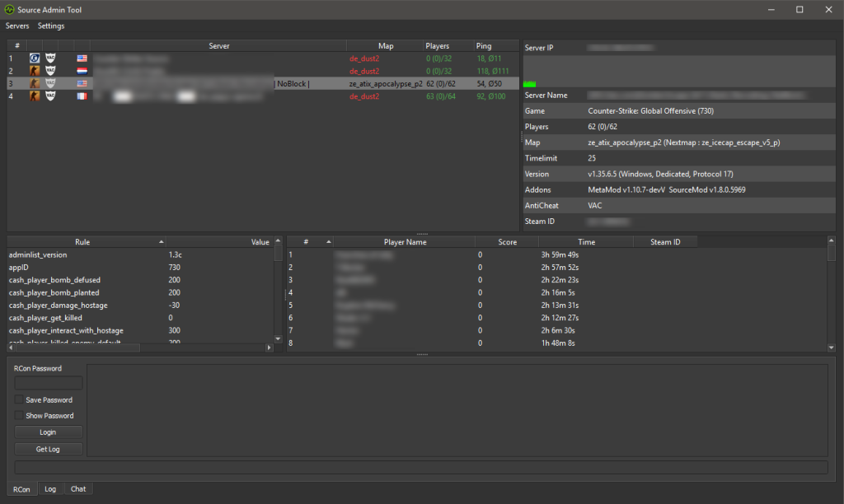Image resolution: width=844 pixels, height=504 pixels.
Task: Click the VAC shield icon in row 4
Action: coord(50,96)
